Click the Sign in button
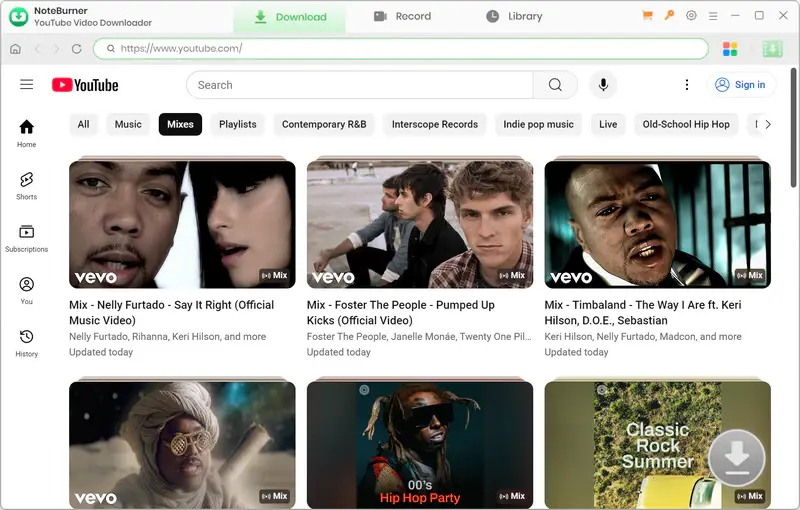This screenshot has width=800, height=510. click(x=740, y=85)
